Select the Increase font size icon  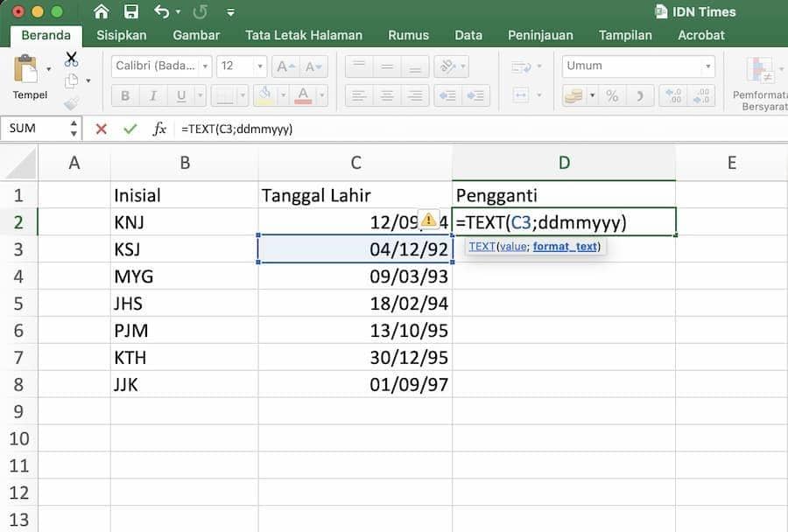click(x=284, y=67)
